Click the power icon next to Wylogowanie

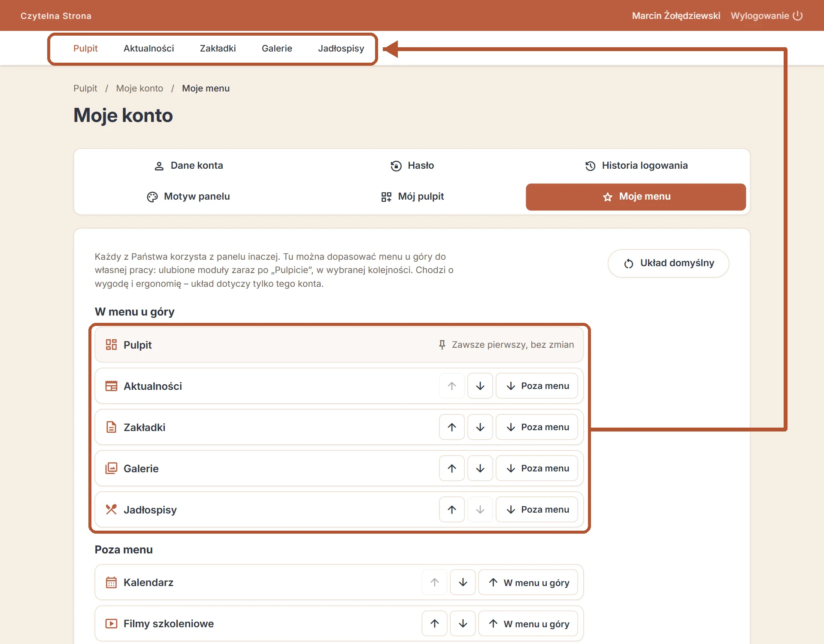pos(798,16)
